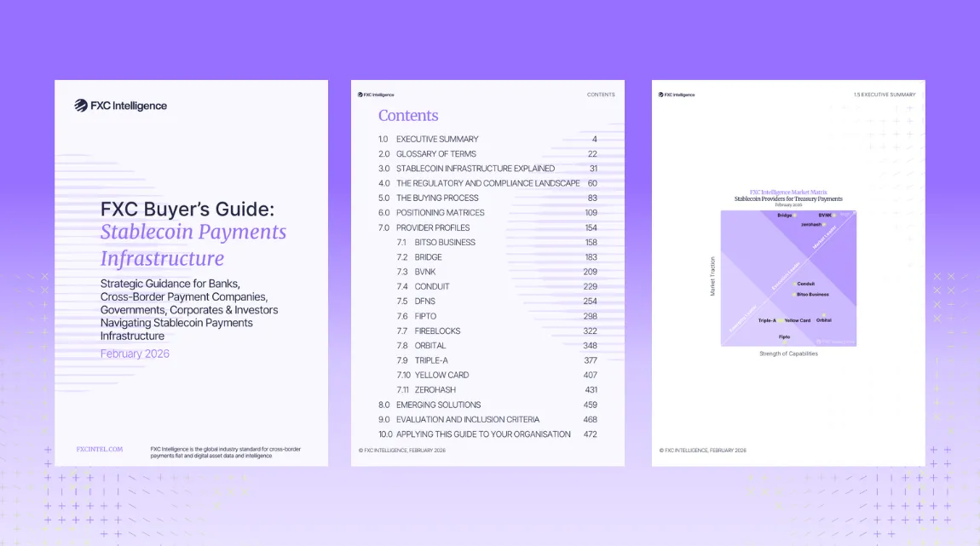
Task: Select the Yellow Card point on the chart
Action: [x=796, y=320]
